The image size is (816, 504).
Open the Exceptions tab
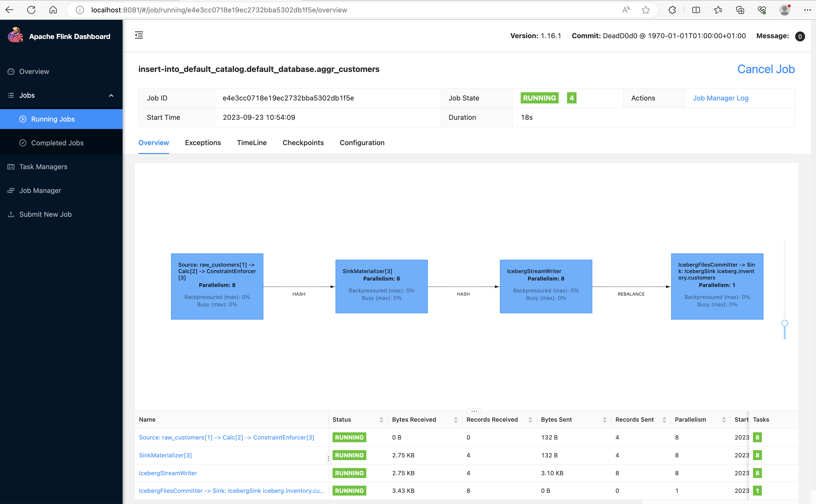coord(203,143)
